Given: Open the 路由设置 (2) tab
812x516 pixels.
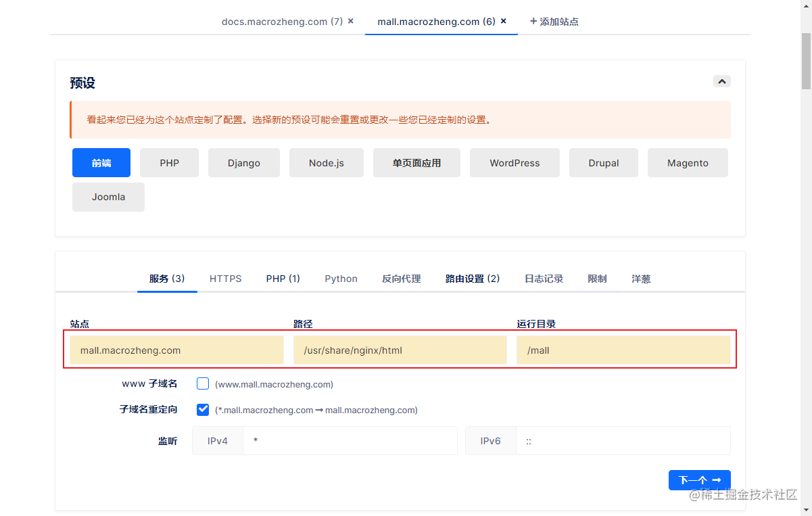Looking at the screenshot, I should point(473,279).
